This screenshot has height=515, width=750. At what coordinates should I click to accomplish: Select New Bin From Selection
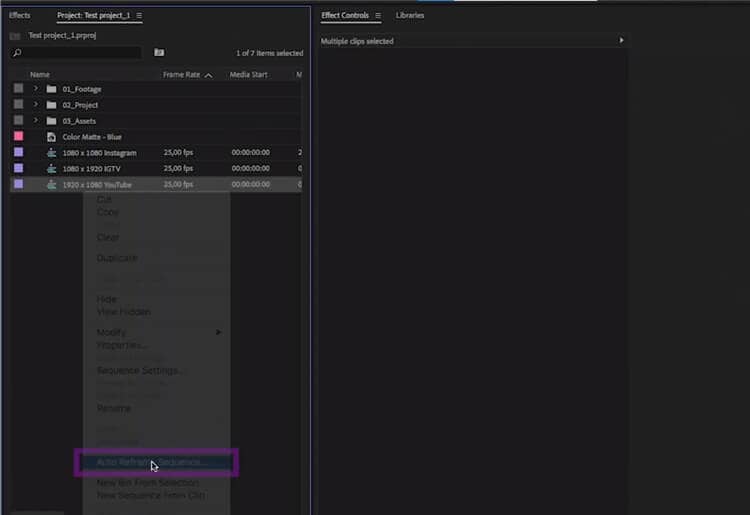(148, 483)
